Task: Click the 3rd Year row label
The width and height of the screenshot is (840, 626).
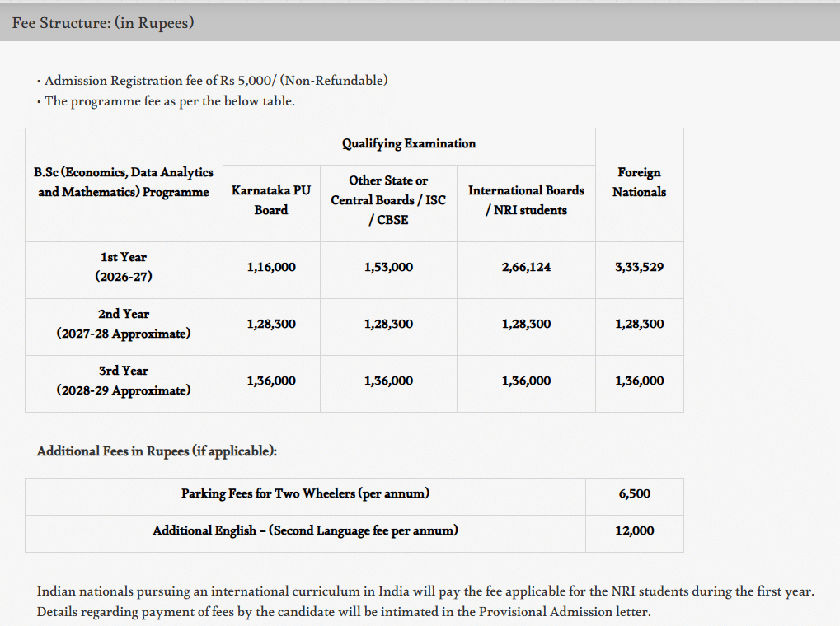Action: click(124, 381)
